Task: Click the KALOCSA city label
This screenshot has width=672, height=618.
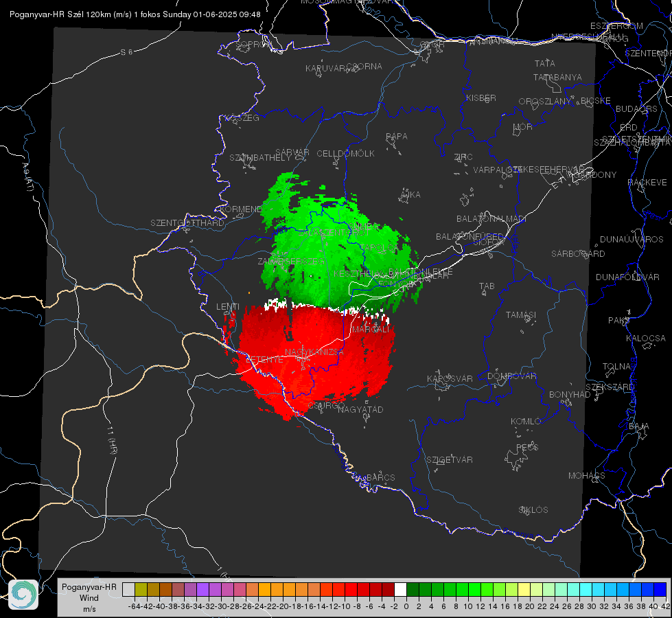Action: (645, 339)
